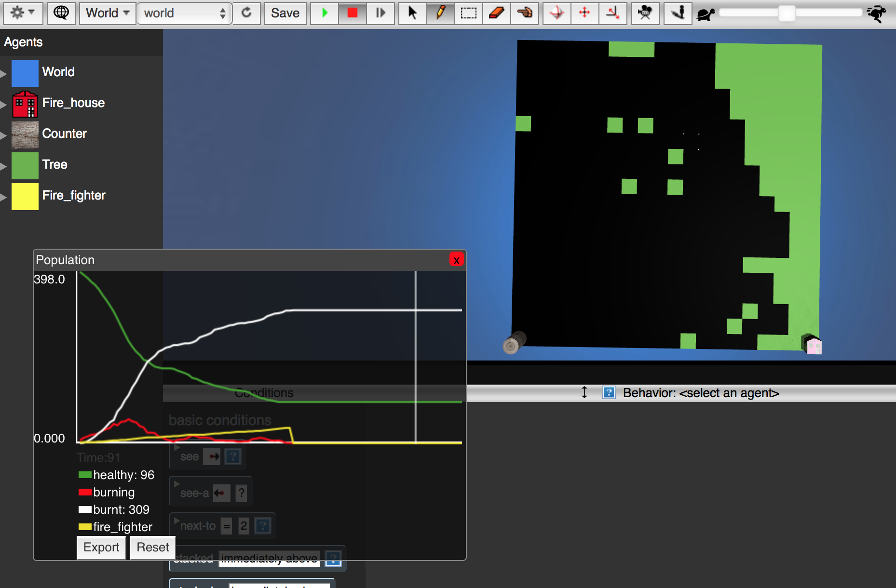The width and height of the screenshot is (896, 588).
Task: Click the movie camera icon
Action: 645,13
